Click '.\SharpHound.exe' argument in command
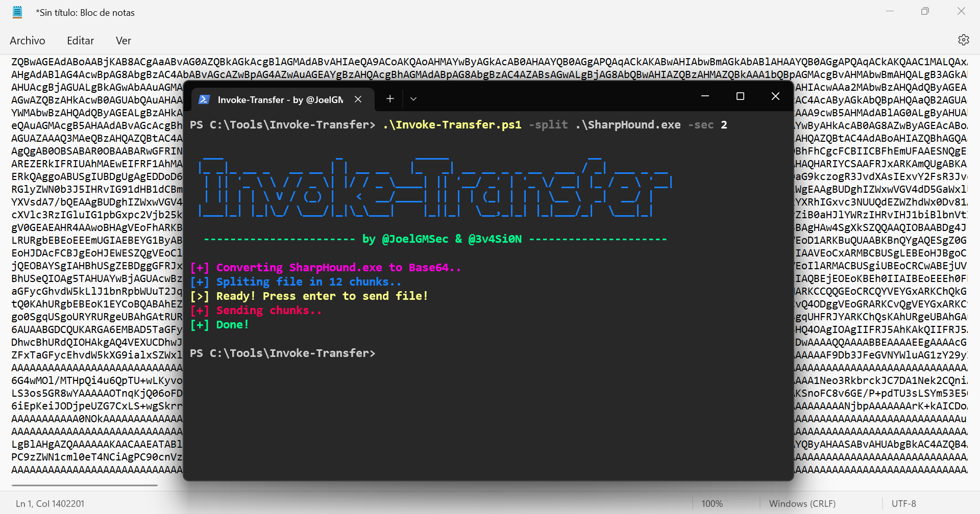The image size is (980, 514). tap(628, 125)
